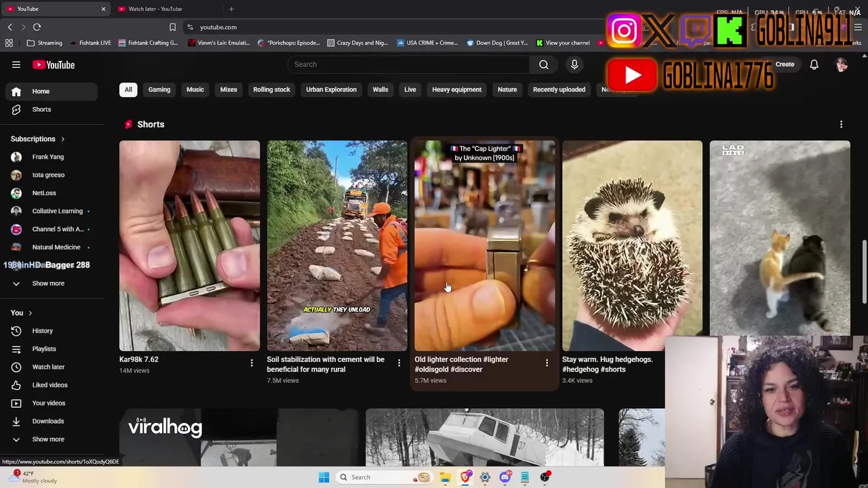Open more options for Old lighter collection short

[547, 363]
